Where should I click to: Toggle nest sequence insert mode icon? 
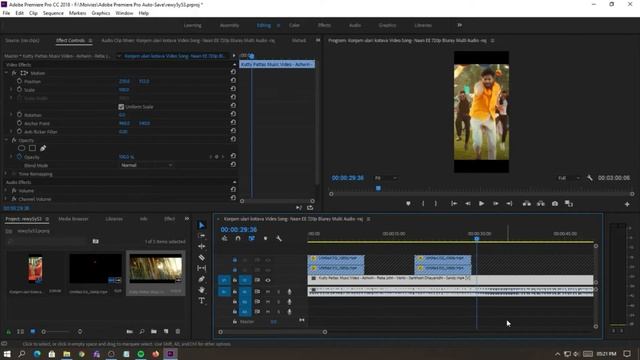(x=224, y=238)
